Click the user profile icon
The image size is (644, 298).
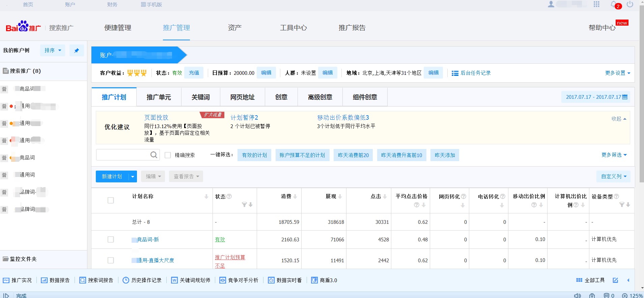coord(551,4)
